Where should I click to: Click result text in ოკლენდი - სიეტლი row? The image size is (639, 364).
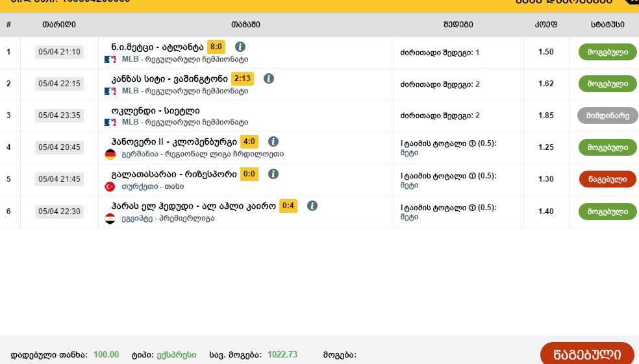[440, 115]
